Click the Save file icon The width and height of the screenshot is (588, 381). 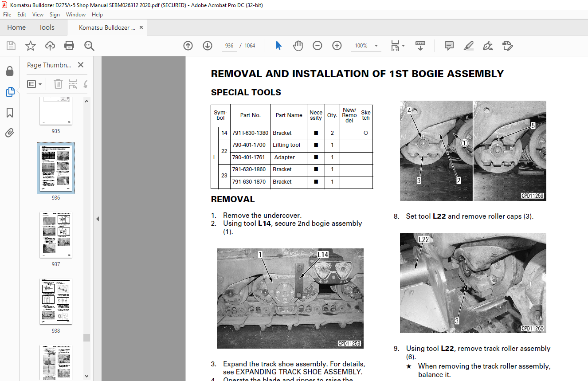pyautogui.click(x=11, y=46)
